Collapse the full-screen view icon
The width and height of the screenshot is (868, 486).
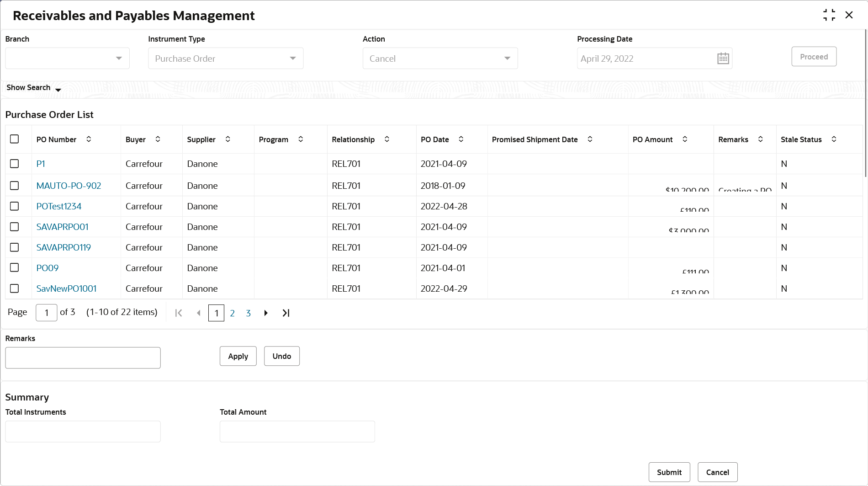(829, 15)
